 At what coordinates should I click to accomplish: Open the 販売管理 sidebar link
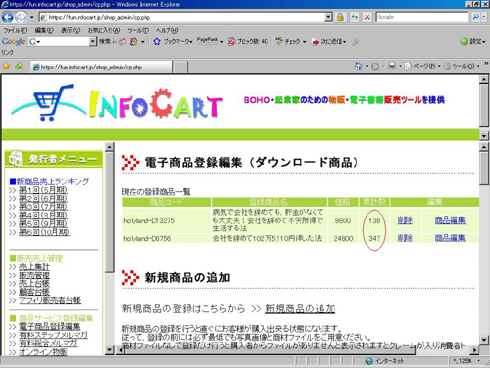coord(34,275)
